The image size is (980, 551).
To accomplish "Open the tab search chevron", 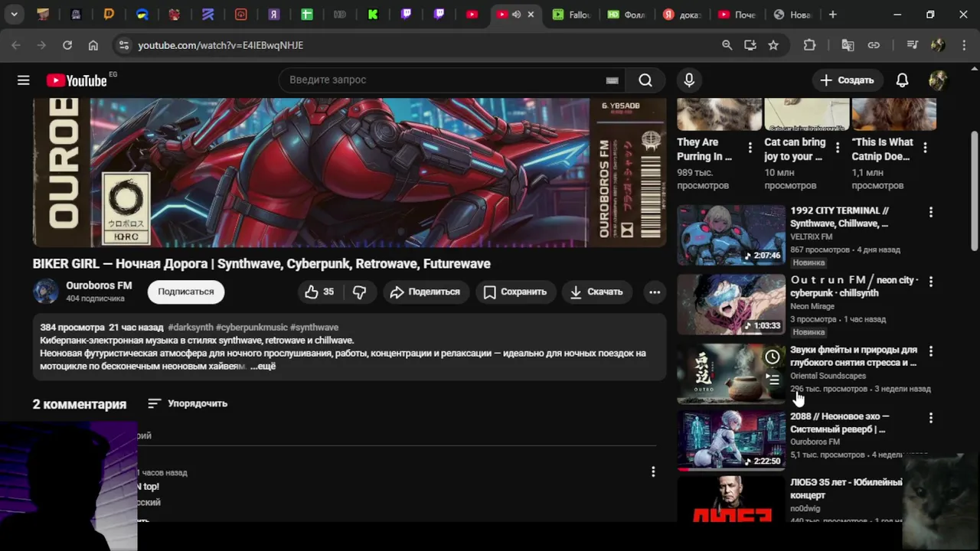I will (15, 15).
